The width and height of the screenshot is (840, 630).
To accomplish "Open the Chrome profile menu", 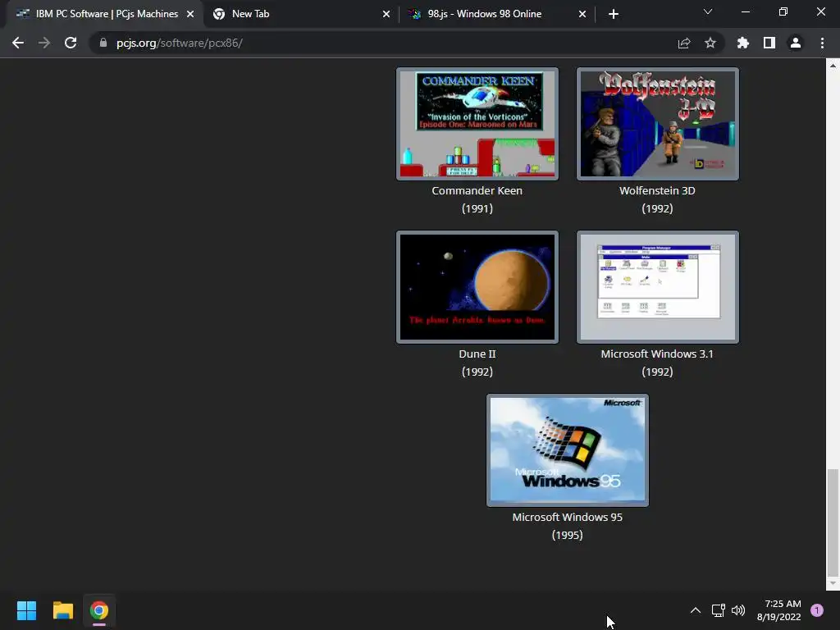I will [x=796, y=43].
